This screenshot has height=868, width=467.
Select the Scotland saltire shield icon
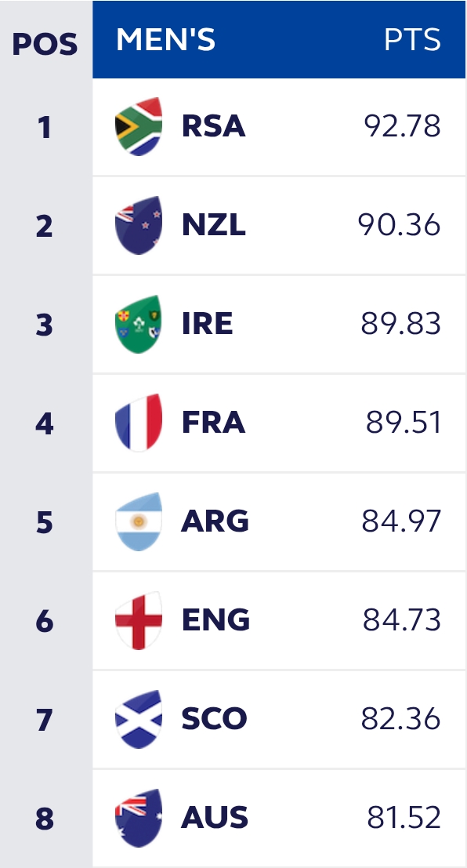pos(139,718)
